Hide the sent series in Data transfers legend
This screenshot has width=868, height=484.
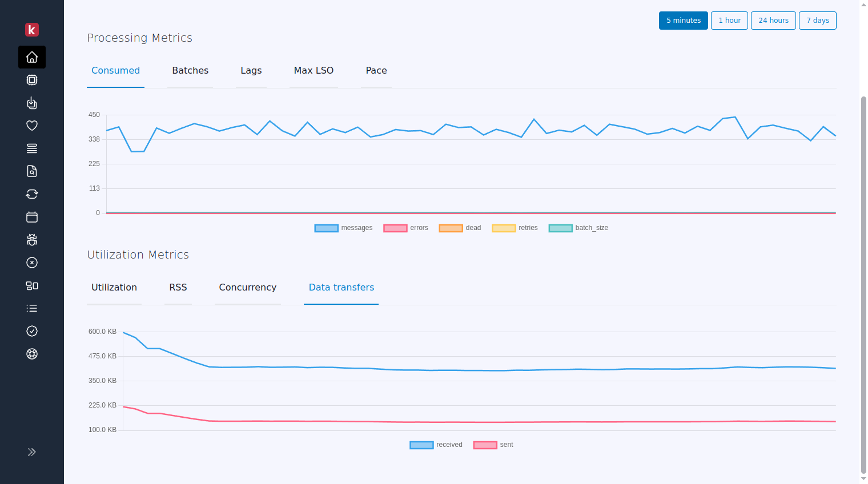492,445
